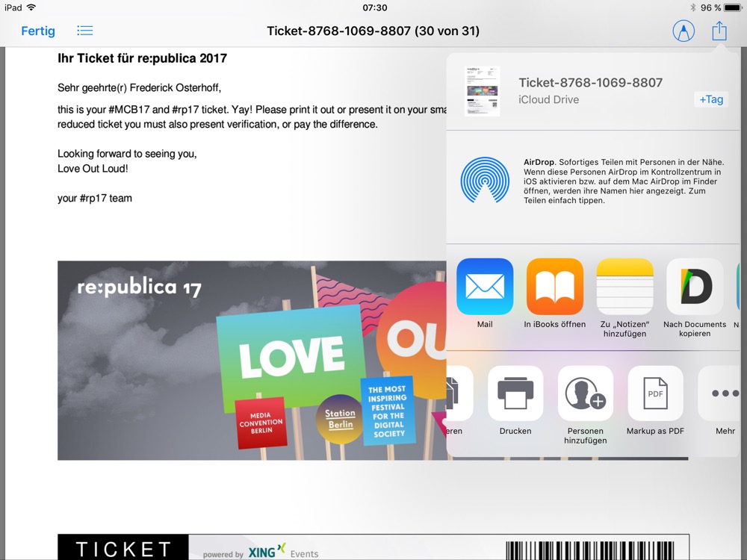
Task: Choose Markup as PDF action
Action: [656, 393]
